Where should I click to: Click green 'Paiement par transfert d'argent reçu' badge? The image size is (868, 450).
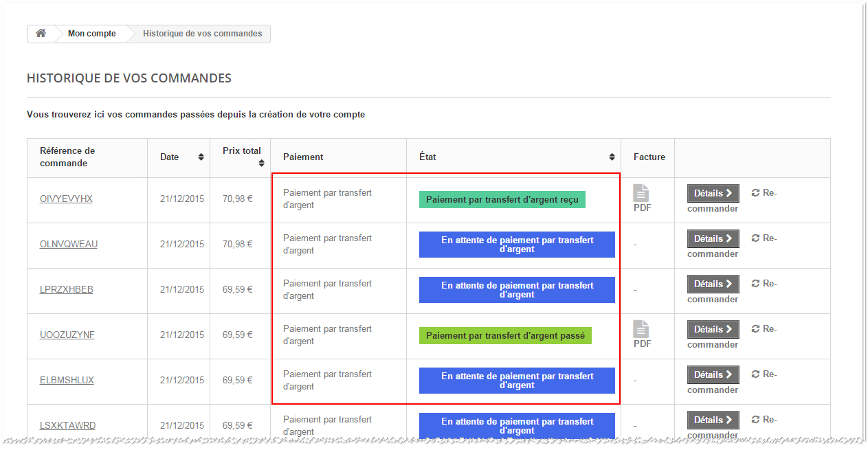[502, 200]
